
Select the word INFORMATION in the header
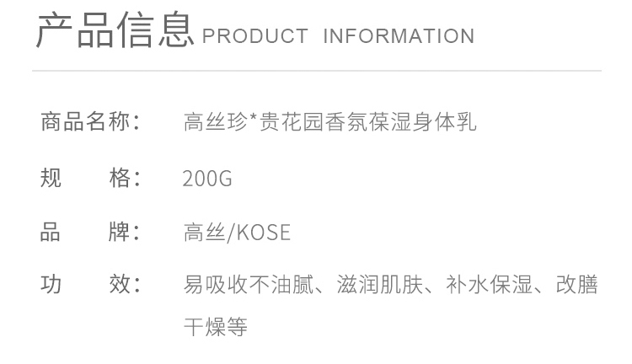[x=399, y=36]
